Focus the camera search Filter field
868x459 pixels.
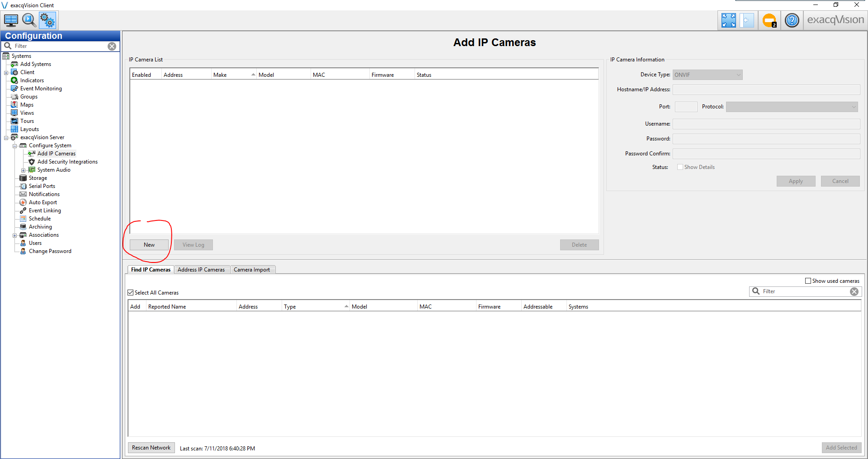(805, 291)
